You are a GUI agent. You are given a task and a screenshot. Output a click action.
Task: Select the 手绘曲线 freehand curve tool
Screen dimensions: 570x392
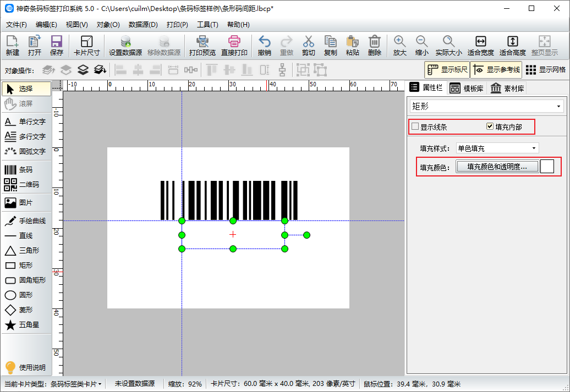point(26,221)
